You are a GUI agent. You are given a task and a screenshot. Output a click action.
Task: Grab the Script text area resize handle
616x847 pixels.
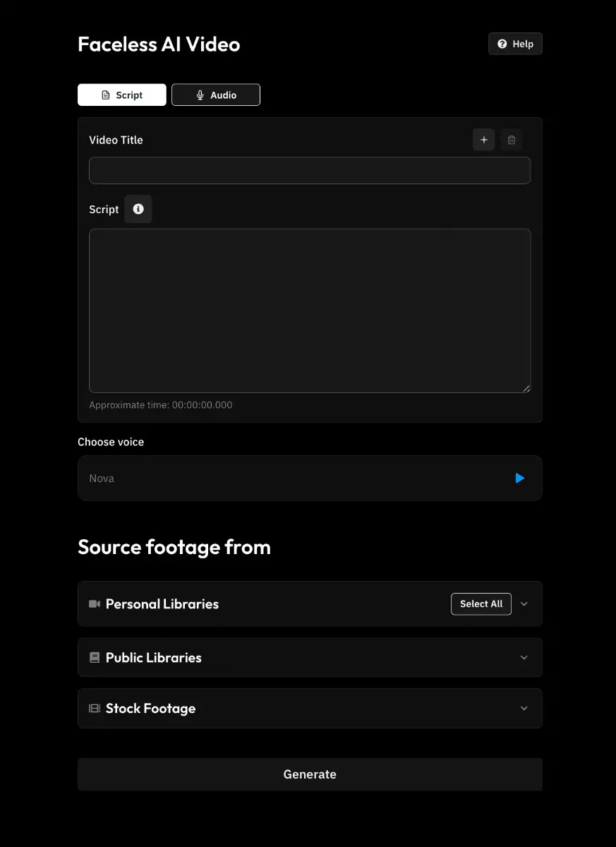point(526,388)
